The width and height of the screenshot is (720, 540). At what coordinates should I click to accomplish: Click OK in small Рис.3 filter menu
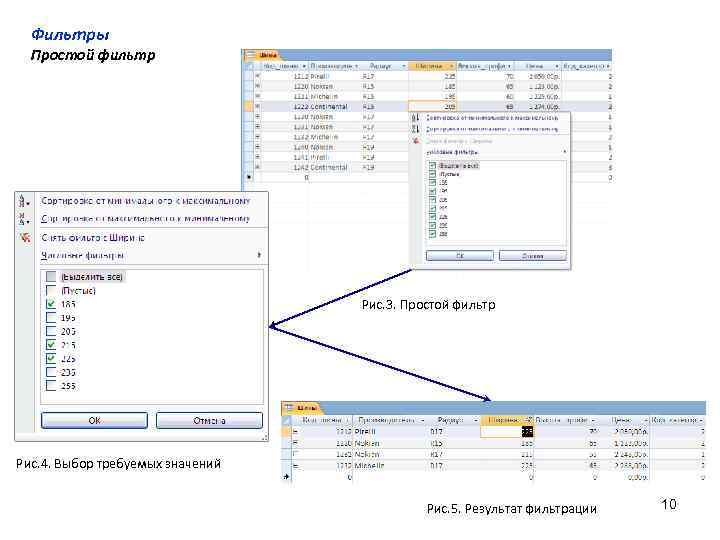click(460, 256)
